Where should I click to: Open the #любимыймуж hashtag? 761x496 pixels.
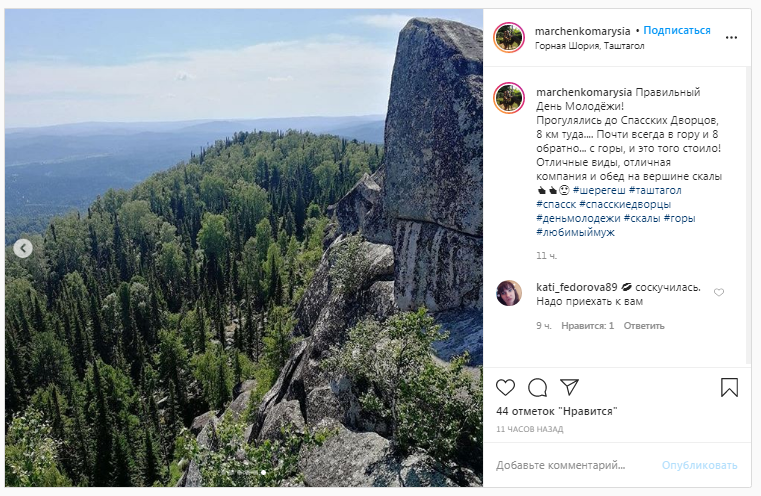[575, 232]
